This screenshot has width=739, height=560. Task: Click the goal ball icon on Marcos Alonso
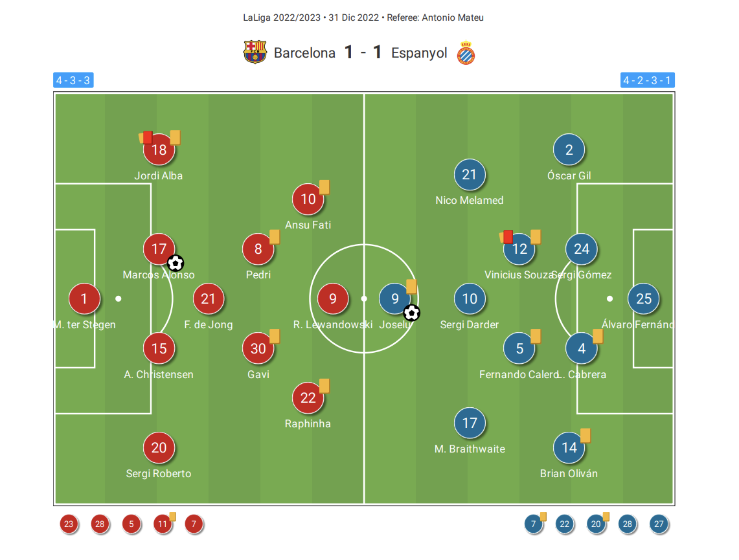coord(176,263)
